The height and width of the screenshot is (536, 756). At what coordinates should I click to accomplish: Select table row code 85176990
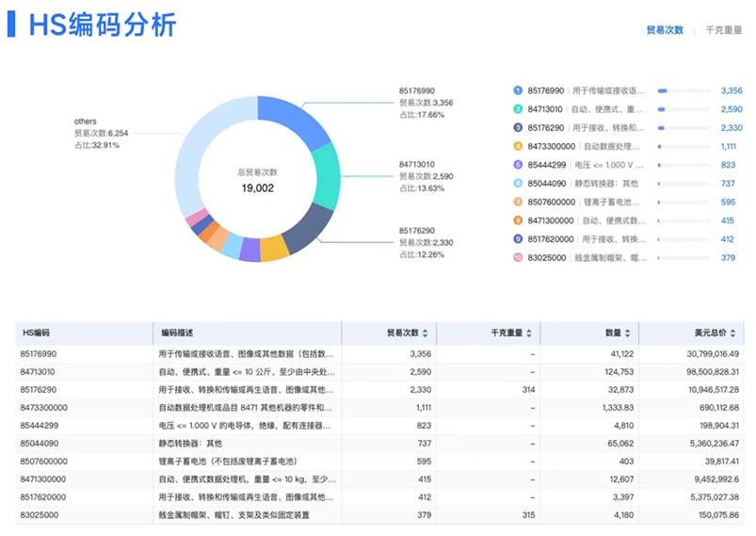pos(38,354)
